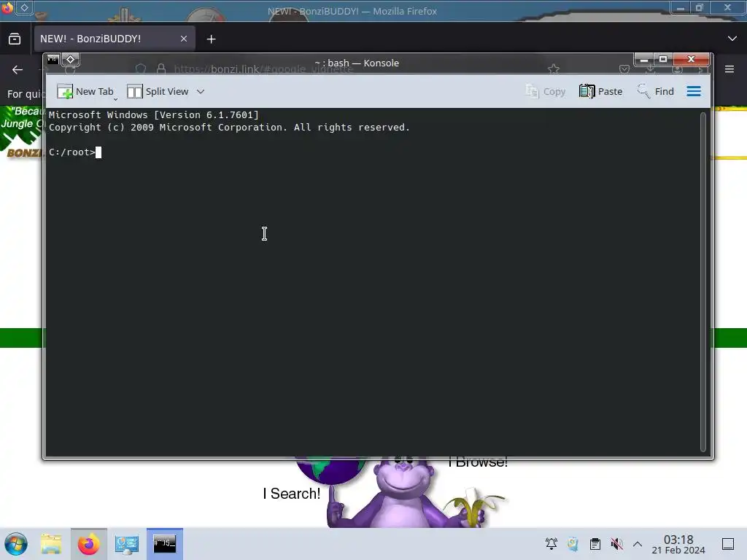
Task: Switch to Konsole from taskbar
Action: click(x=165, y=544)
